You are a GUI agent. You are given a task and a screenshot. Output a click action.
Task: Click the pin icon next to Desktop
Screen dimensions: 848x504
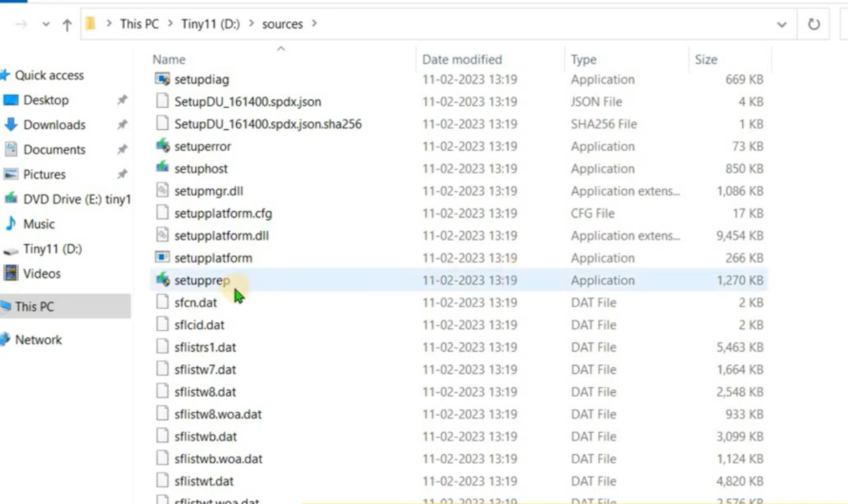coord(122,100)
